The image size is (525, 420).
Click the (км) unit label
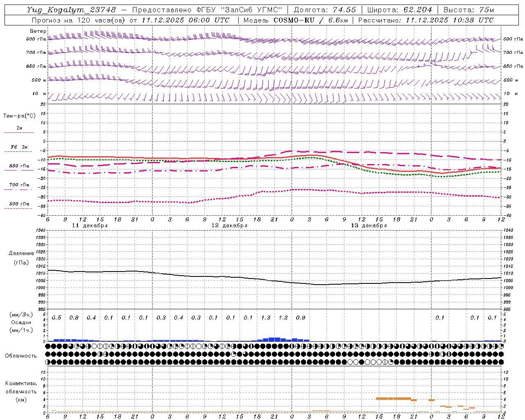tap(21, 399)
